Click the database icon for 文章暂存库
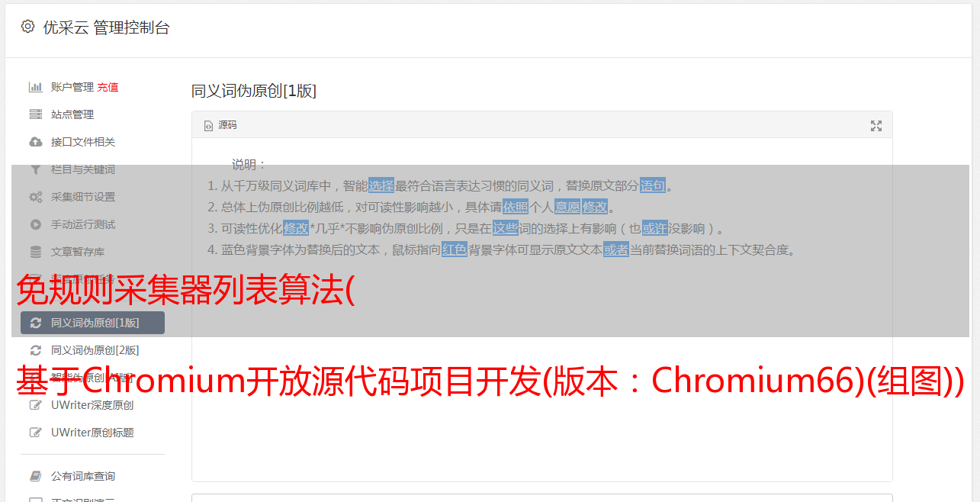The height and width of the screenshot is (502, 980). tap(35, 252)
